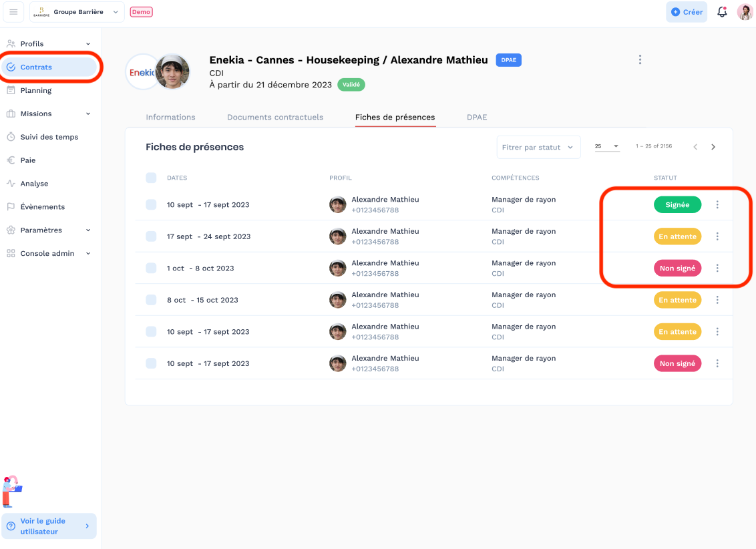Image resolution: width=756 pixels, height=549 pixels.
Task: Select the Fiches de présences tab
Action: [x=395, y=117]
